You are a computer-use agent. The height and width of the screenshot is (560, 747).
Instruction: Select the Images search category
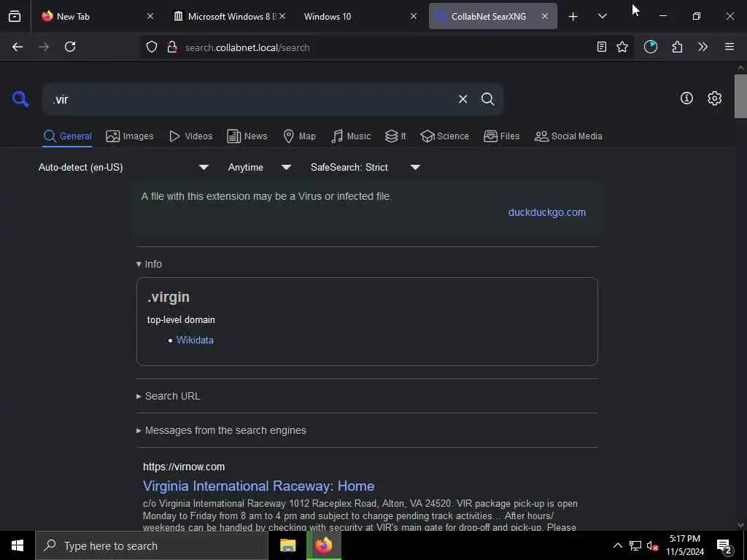coord(130,136)
